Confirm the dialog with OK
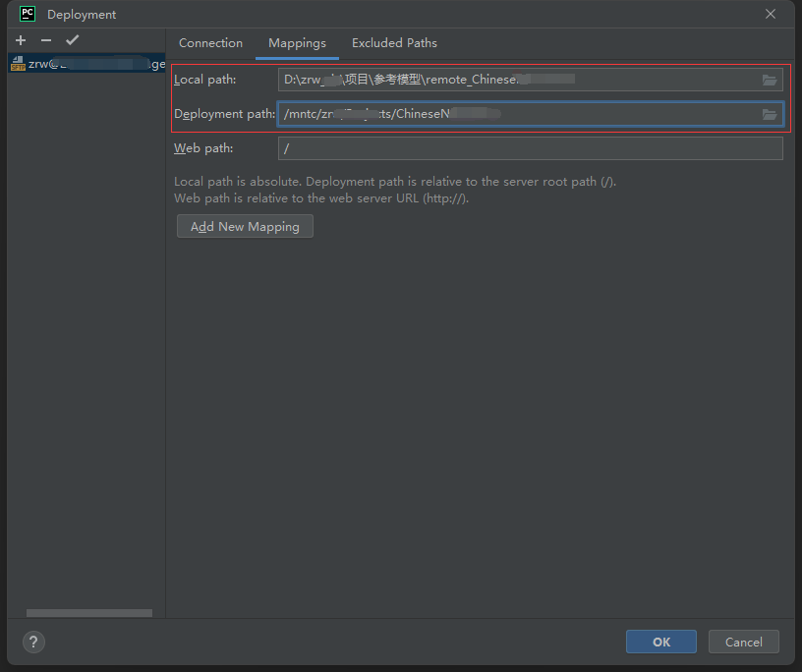 pos(661,642)
